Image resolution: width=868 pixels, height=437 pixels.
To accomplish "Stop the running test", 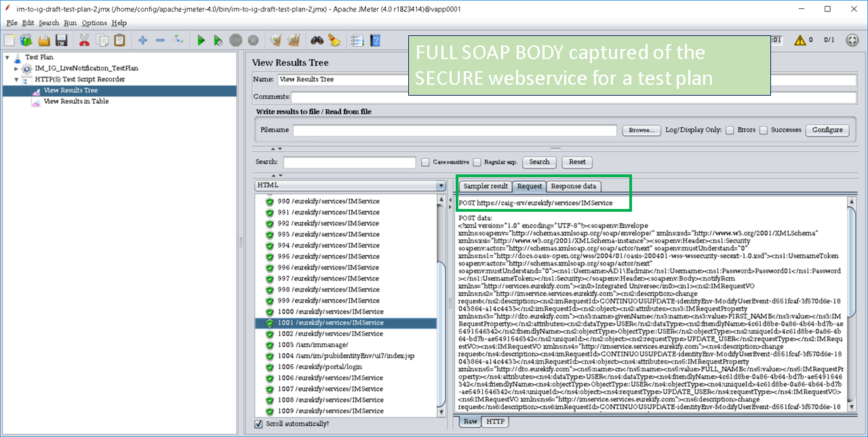I will (x=236, y=41).
